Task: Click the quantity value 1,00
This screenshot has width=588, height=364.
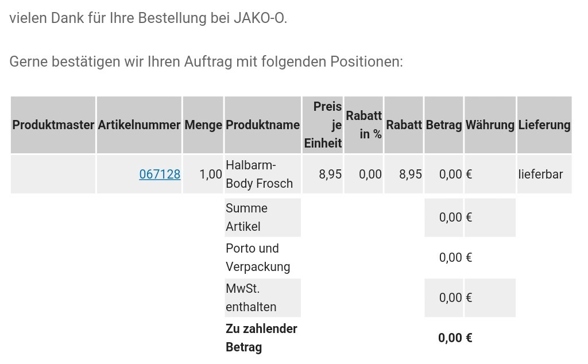Action: (211, 175)
